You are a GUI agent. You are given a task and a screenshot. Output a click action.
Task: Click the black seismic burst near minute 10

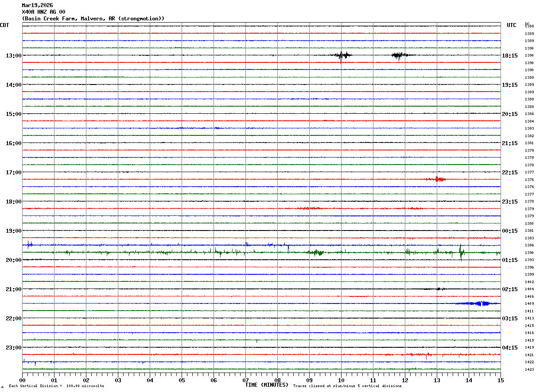click(x=342, y=55)
